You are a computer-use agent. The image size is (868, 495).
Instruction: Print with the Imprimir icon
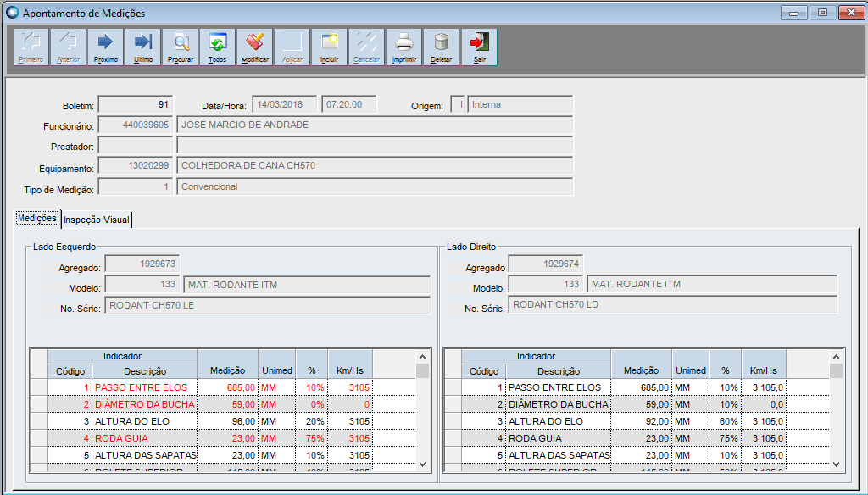(404, 47)
